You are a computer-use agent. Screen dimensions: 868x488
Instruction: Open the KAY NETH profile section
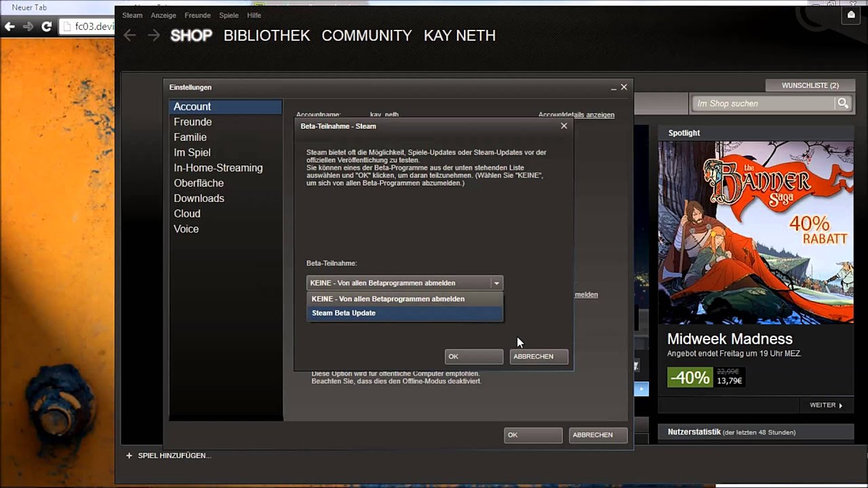pos(460,35)
